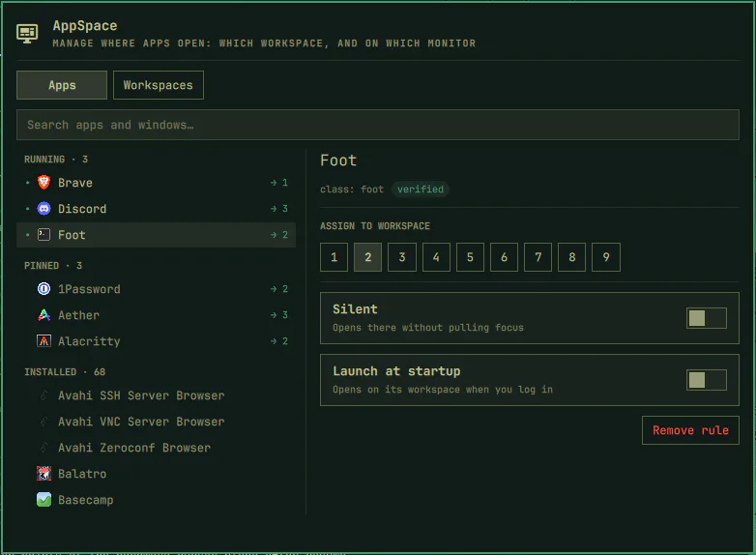
Task: Select Brave in the running list
Action: click(x=157, y=183)
